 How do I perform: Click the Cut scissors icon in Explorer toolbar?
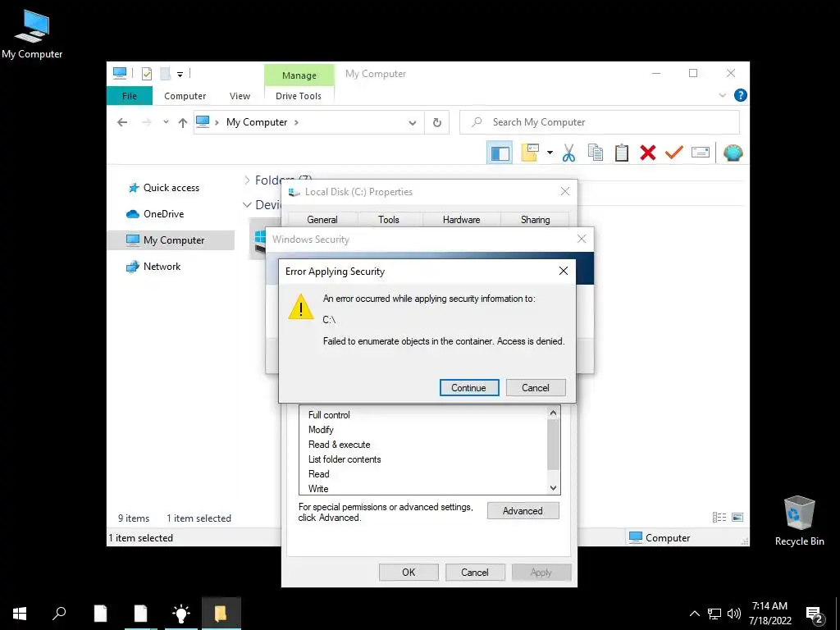(x=569, y=153)
